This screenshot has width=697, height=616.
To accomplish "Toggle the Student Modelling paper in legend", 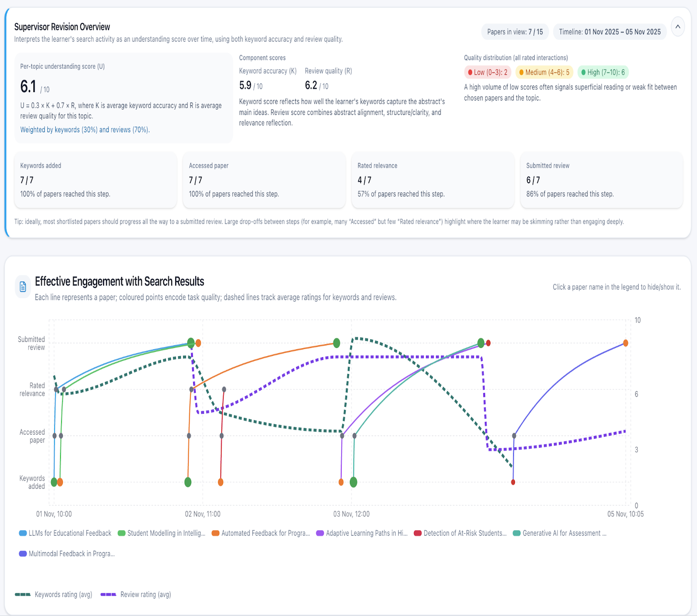I will pos(161,533).
